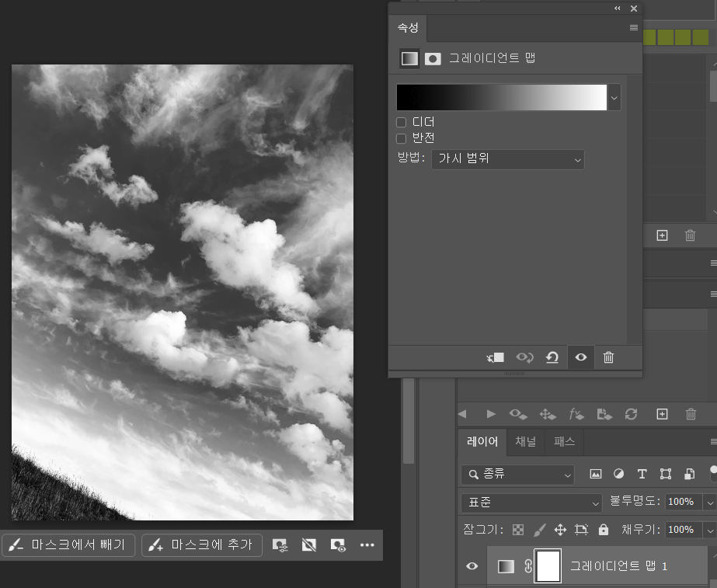Click the lock all padlock icon

(603, 530)
